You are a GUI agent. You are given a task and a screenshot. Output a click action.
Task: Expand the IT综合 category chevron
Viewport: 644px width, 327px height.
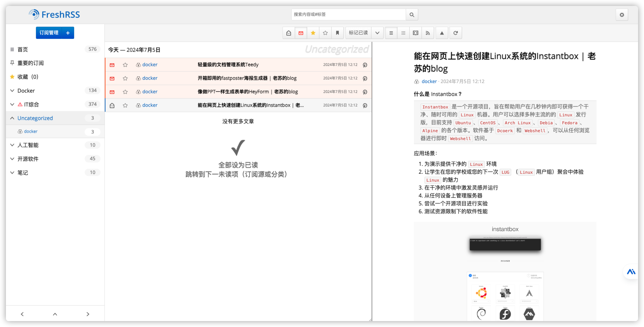tap(12, 104)
